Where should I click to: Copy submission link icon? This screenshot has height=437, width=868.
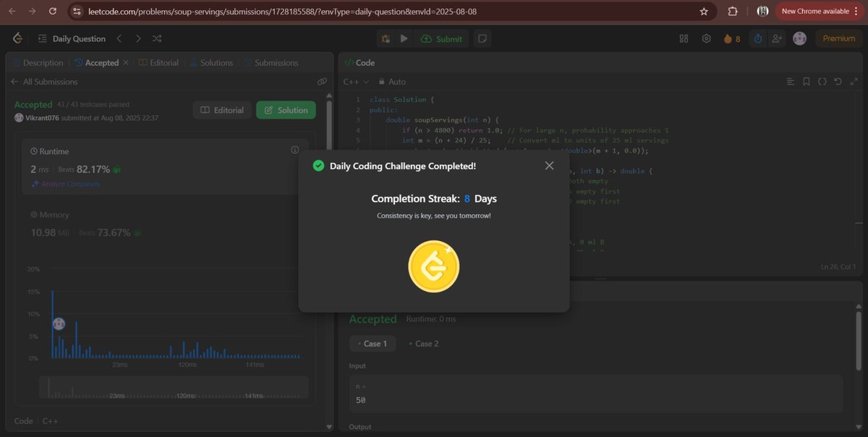322,82
